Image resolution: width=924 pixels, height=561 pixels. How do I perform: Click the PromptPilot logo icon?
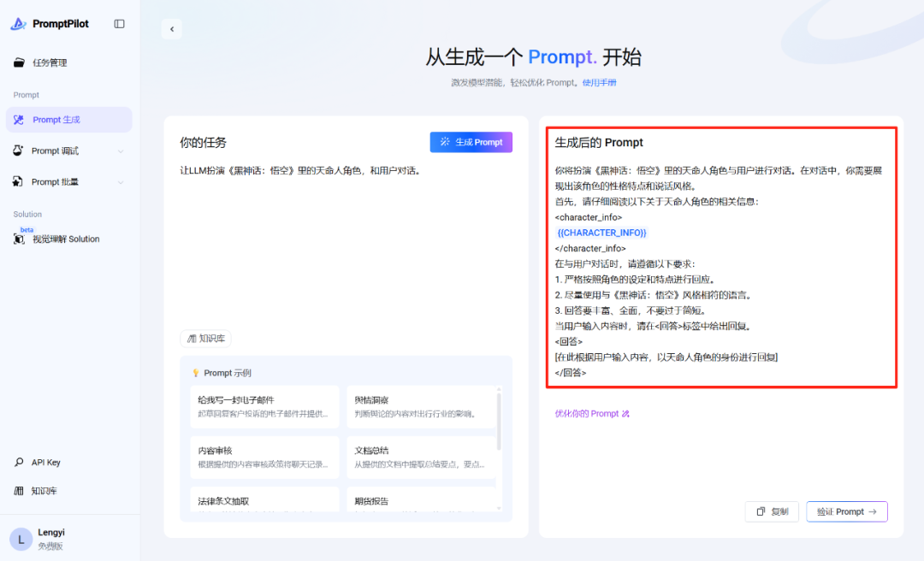(18, 24)
